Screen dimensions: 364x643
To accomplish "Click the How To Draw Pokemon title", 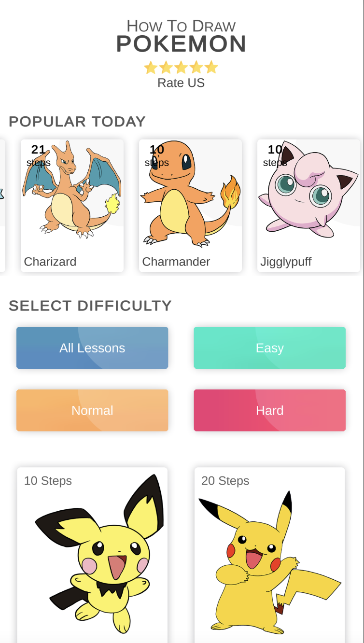I will point(181,37).
